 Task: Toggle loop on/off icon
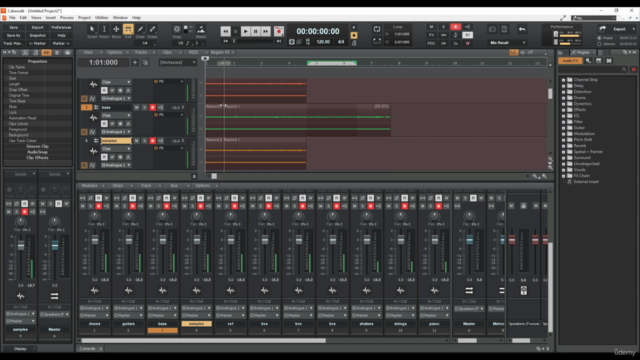tap(377, 29)
